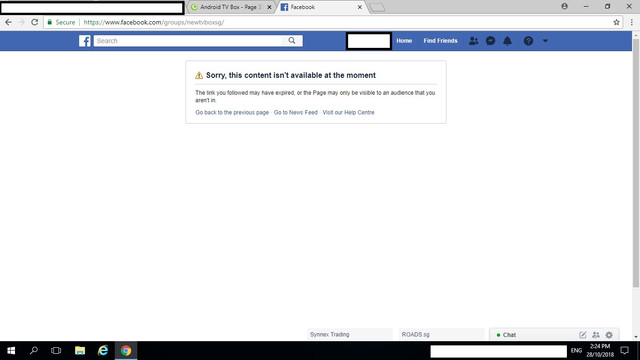Click the Secure padlock indicator
The height and width of the screenshot is (360, 640).
[61, 22]
